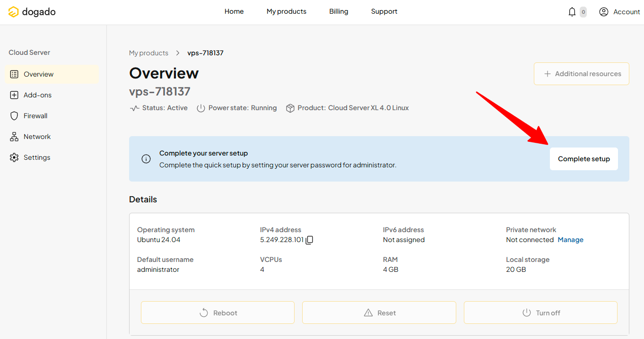
Task: Click the Reboot button
Action: pyautogui.click(x=218, y=313)
